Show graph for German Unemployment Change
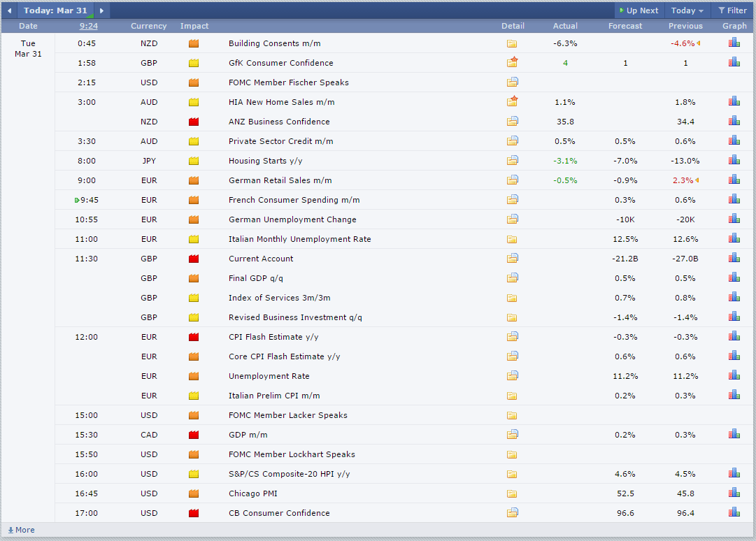Viewport: 756px width, 541px height. (x=734, y=219)
